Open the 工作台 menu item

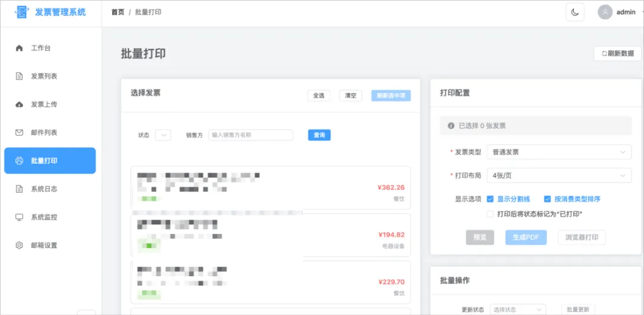(50, 48)
